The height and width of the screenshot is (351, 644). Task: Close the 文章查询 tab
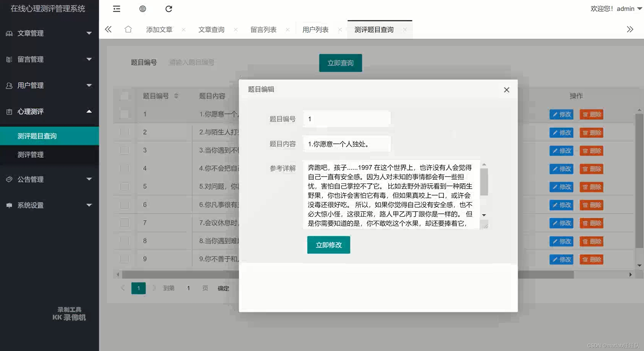tap(235, 30)
